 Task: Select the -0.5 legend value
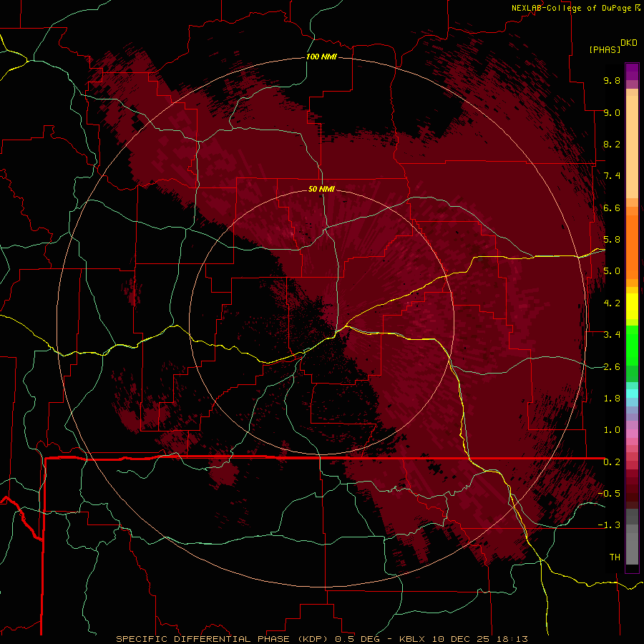pyautogui.click(x=609, y=494)
